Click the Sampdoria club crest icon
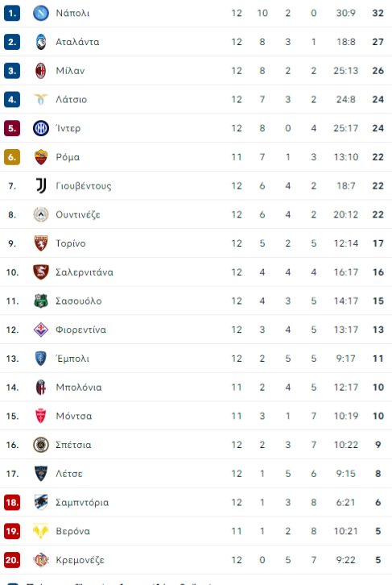Viewport: 392px width, 585px height. [x=40, y=502]
